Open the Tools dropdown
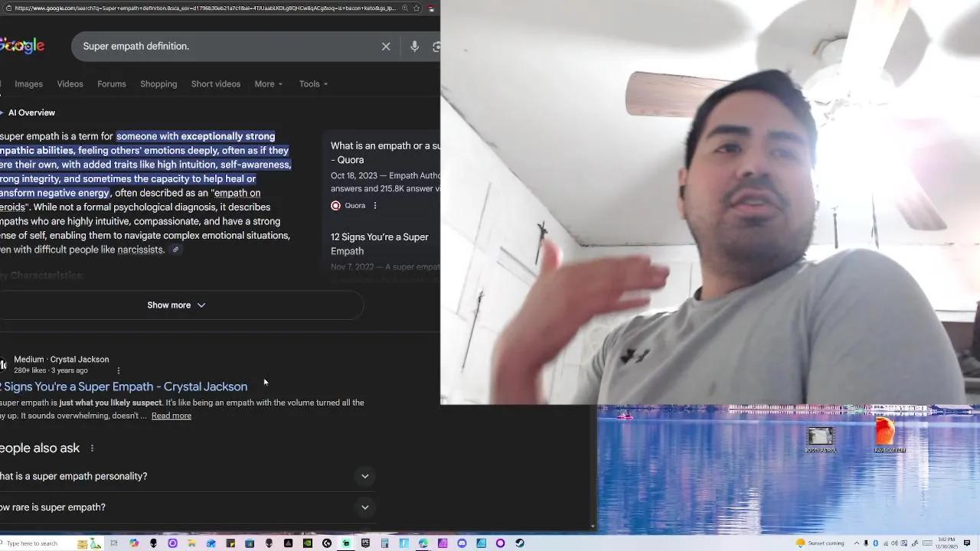980x551 pixels. 313,84
